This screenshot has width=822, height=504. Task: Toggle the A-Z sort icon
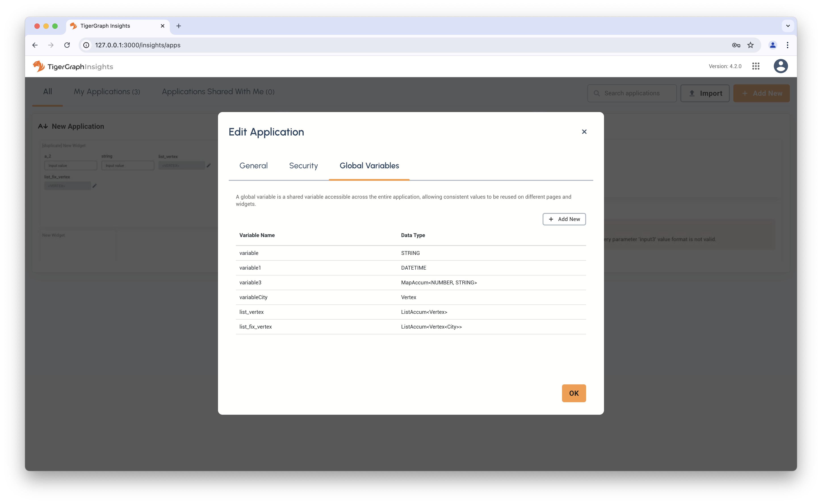[43, 126]
